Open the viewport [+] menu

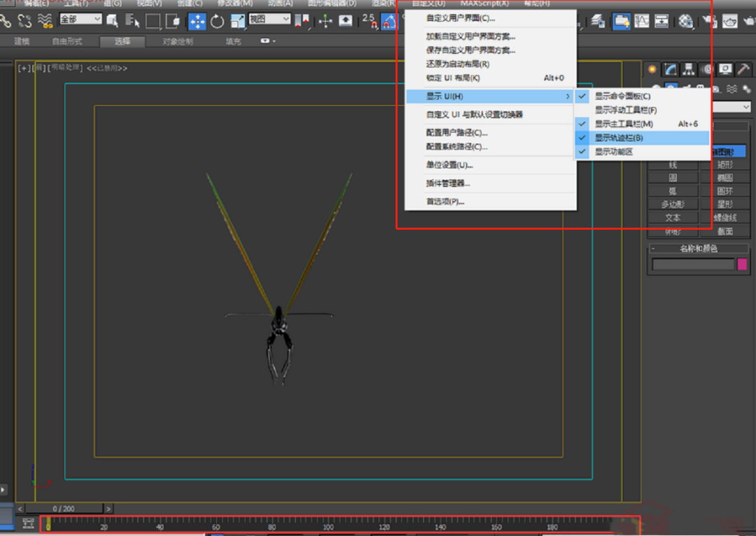(x=22, y=68)
